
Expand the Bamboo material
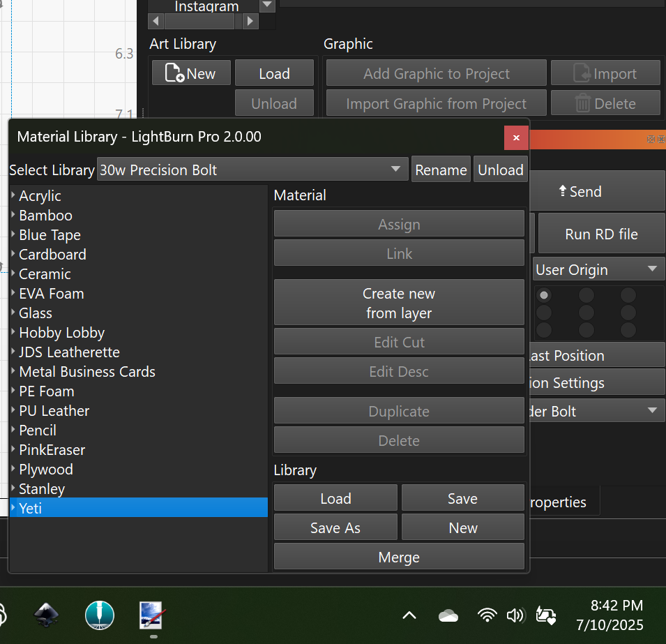coord(13,215)
